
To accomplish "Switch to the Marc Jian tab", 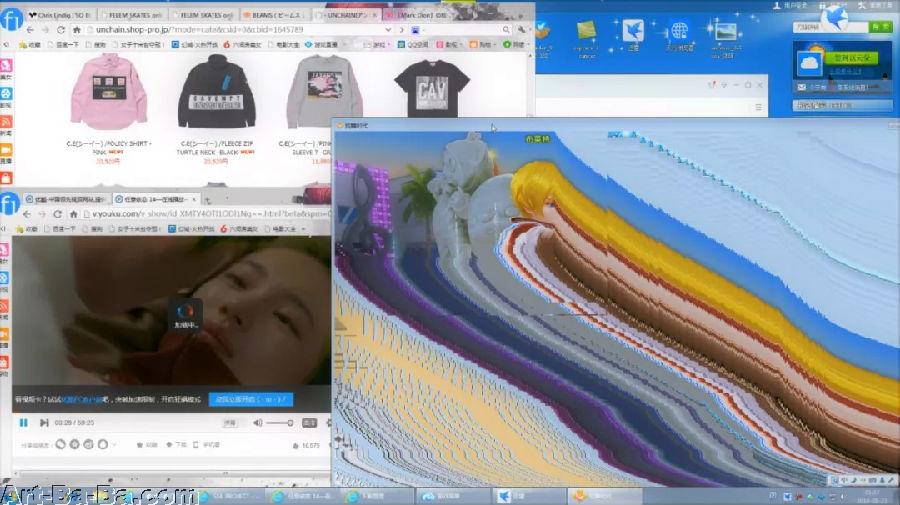I will click(420, 14).
